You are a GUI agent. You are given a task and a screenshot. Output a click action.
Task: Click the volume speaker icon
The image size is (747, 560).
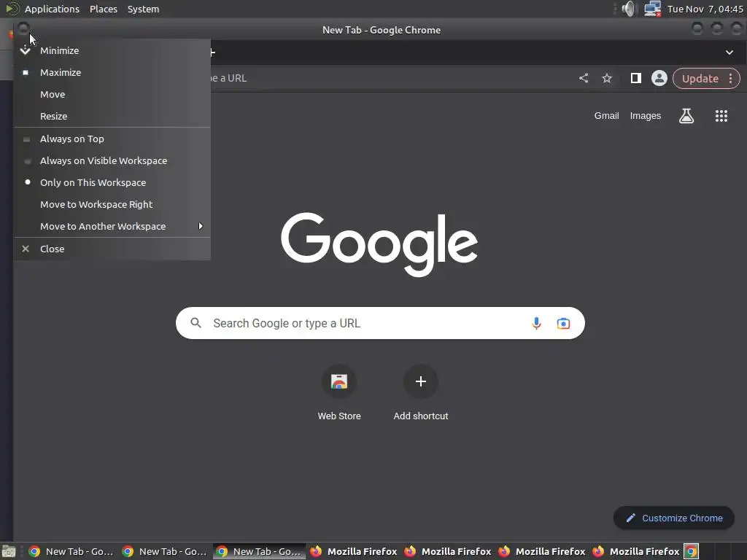point(629,9)
